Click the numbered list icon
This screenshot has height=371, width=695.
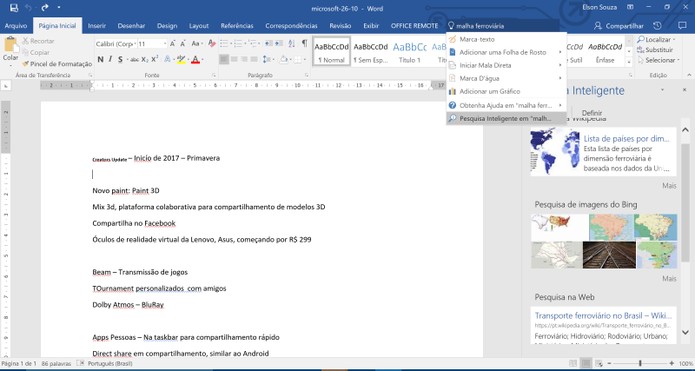(239, 43)
